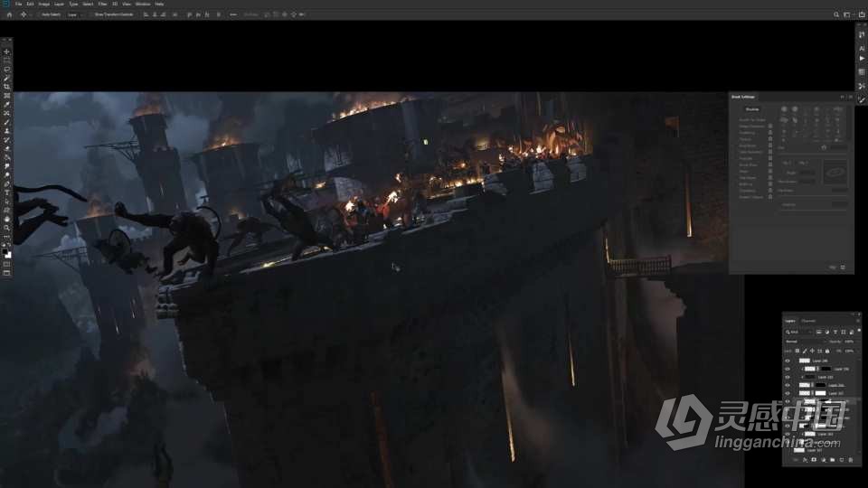Add a layer style with fx icon
Viewport: 868px width, 488px height.
(x=805, y=460)
